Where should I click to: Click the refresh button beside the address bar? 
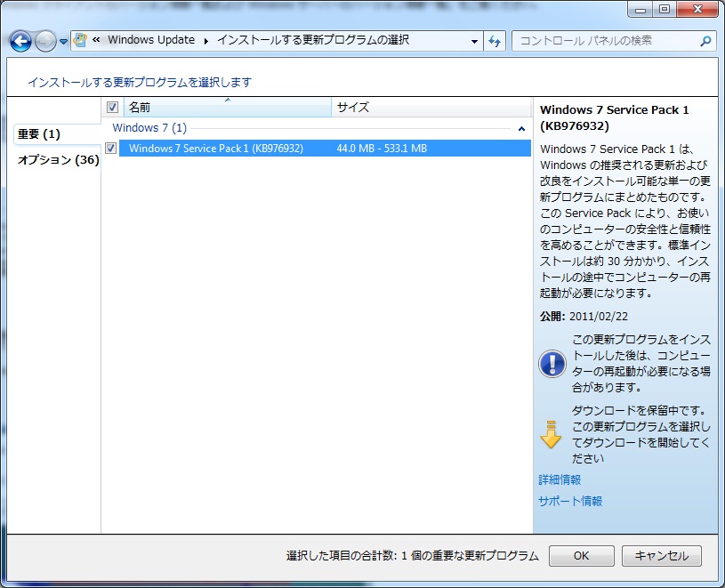(x=495, y=41)
